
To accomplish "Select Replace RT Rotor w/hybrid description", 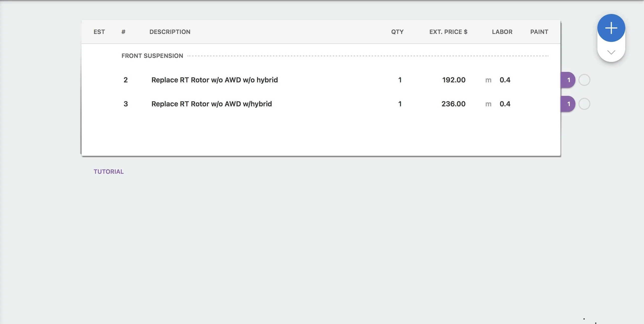I will [212, 104].
